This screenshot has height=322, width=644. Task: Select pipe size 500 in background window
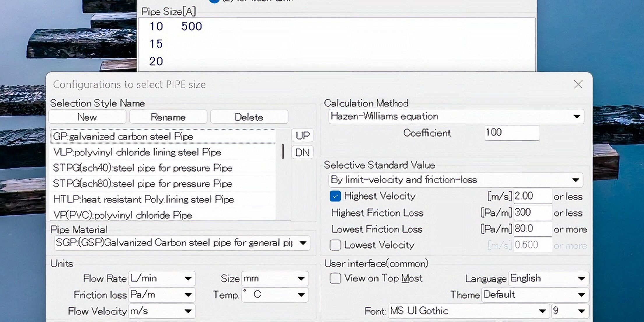click(x=191, y=27)
